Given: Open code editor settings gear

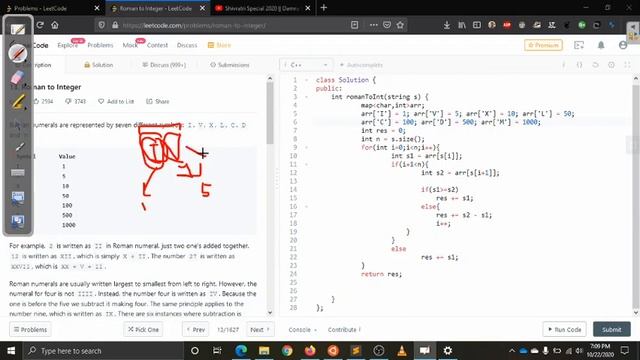Looking at the screenshot, I should tap(611, 65).
